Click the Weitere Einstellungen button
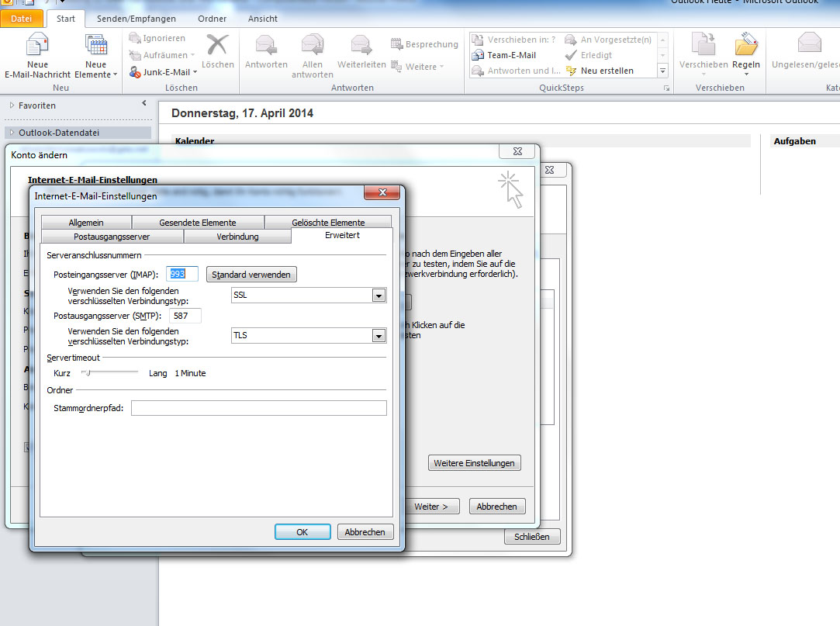The width and height of the screenshot is (840, 626). click(x=474, y=463)
